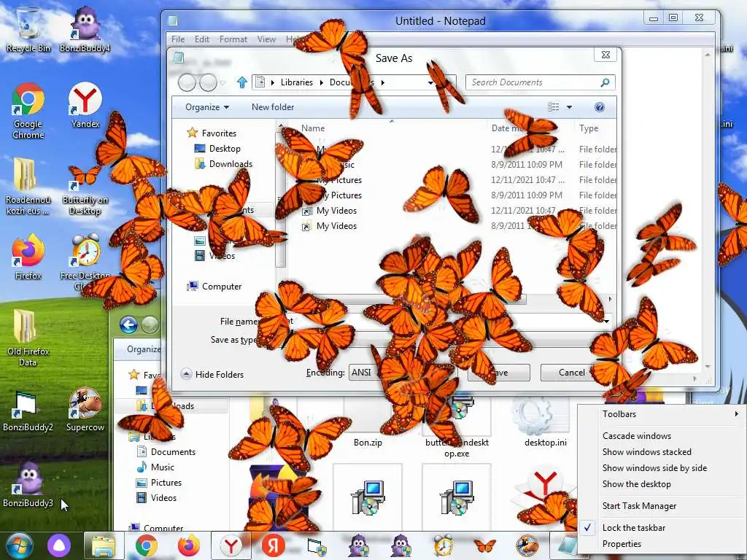The image size is (747, 560).
Task: Click the Search Documents field
Action: point(541,82)
